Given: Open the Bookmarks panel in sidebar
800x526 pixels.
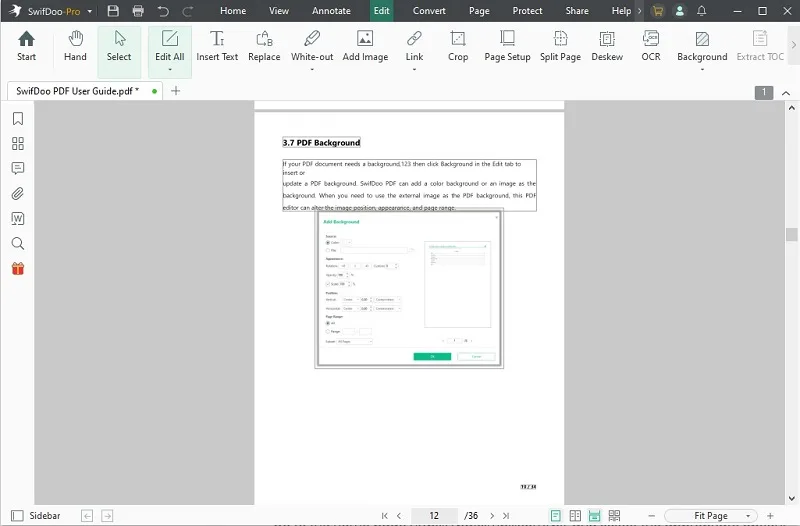Looking at the screenshot, I should click(x=18, y=119).
